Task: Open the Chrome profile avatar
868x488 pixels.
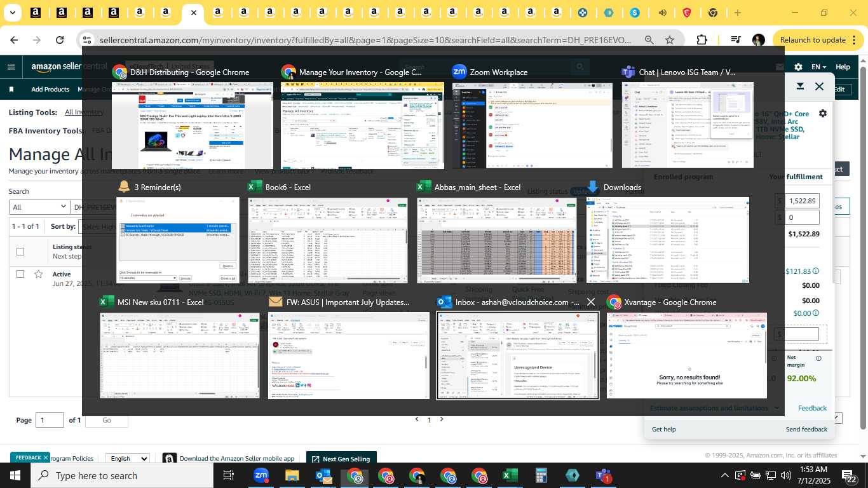Action: [758, 40]
